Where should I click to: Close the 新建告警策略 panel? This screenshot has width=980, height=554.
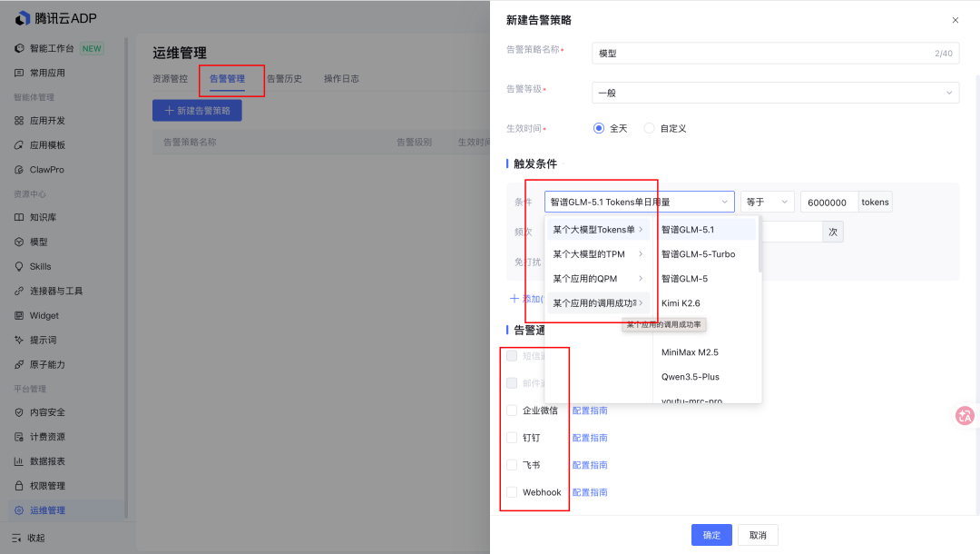click(955, 20)
